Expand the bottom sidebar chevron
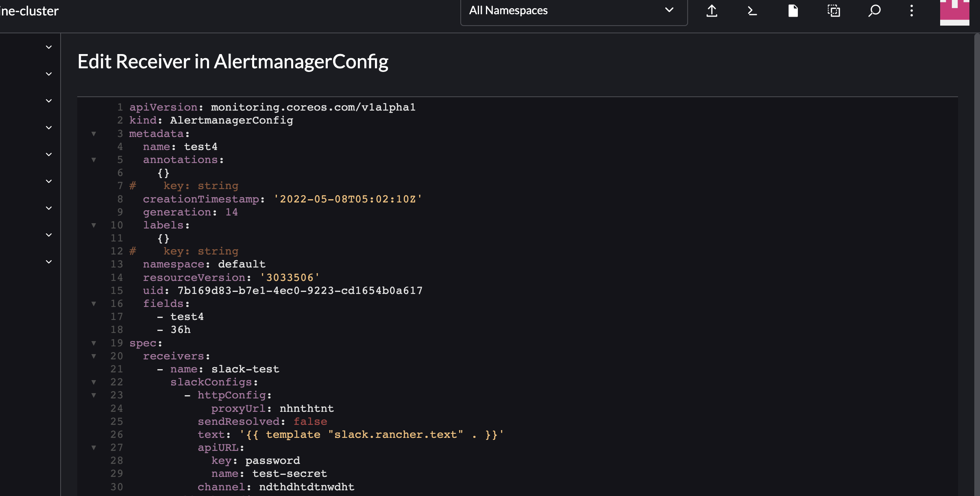The width and height of the screenshot is (980, 496). 48,261
